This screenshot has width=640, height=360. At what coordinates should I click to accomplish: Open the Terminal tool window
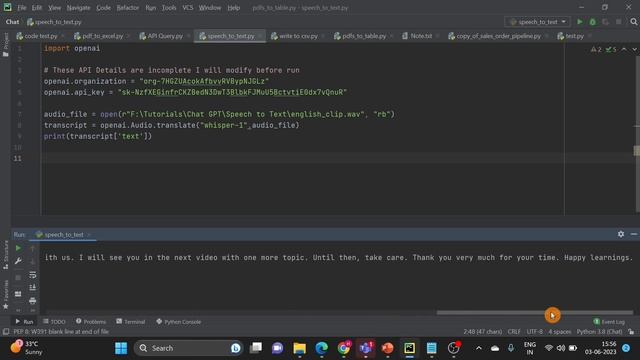(131, 322)
